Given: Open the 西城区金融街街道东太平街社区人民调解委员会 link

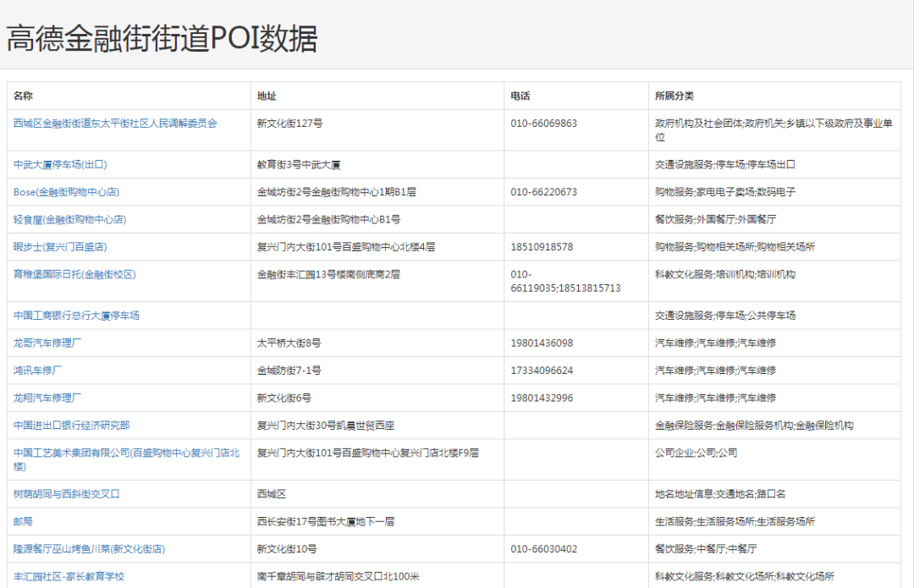Looking at the screenshot, I should pos(110,123).
